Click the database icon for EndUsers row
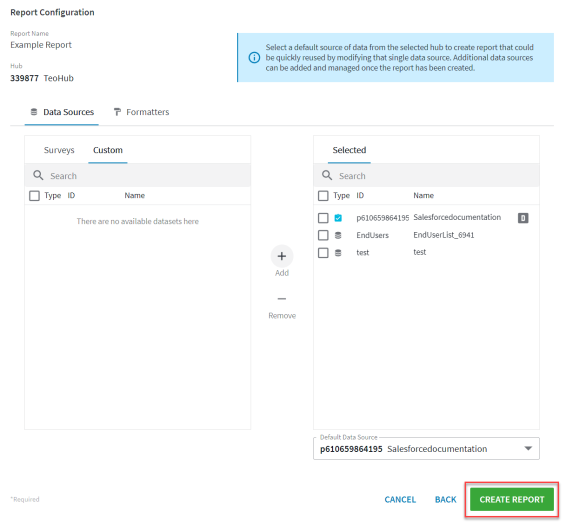 (338, 235)
